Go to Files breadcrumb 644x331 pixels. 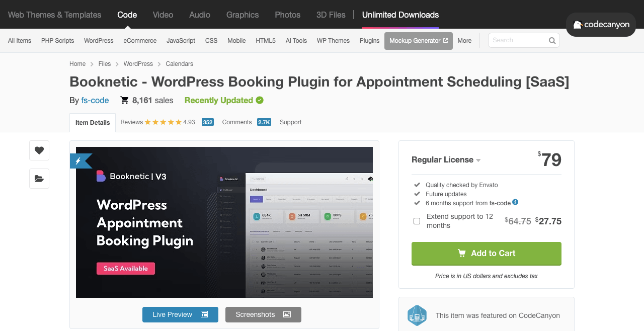tap(105, 64)
